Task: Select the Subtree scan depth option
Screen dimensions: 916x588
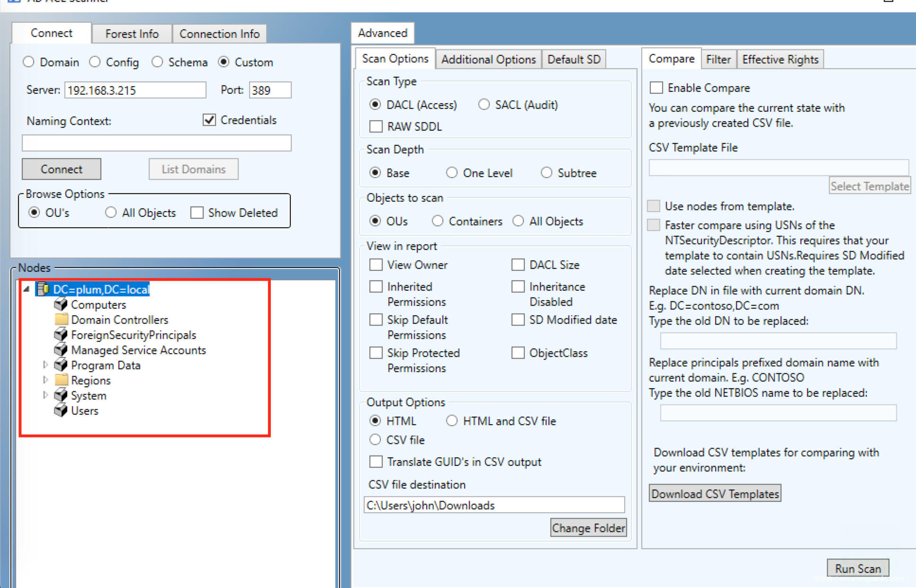Action: tap(547, 173)
